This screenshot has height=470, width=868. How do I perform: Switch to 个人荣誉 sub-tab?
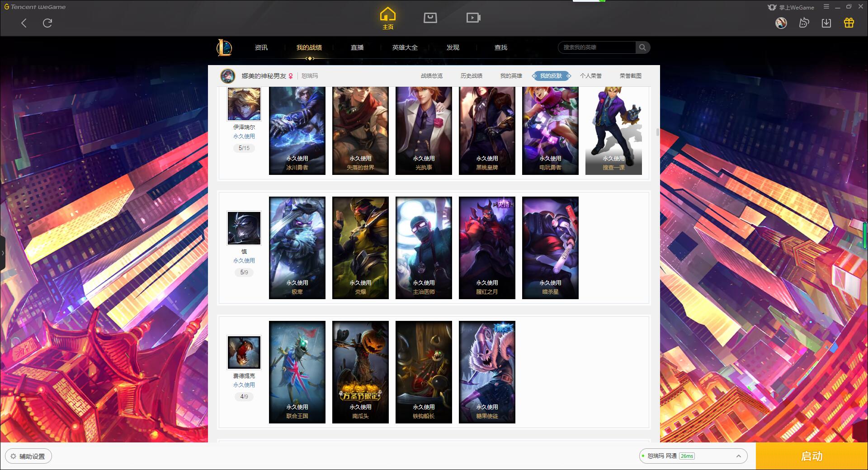click(591, 76)
